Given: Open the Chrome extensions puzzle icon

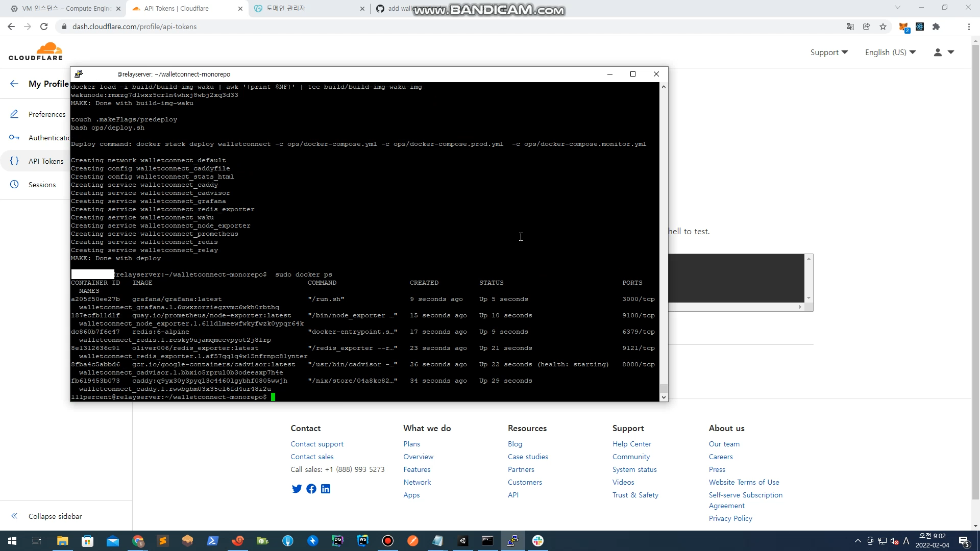Looking at the screenshot, I should coord(936,27).
